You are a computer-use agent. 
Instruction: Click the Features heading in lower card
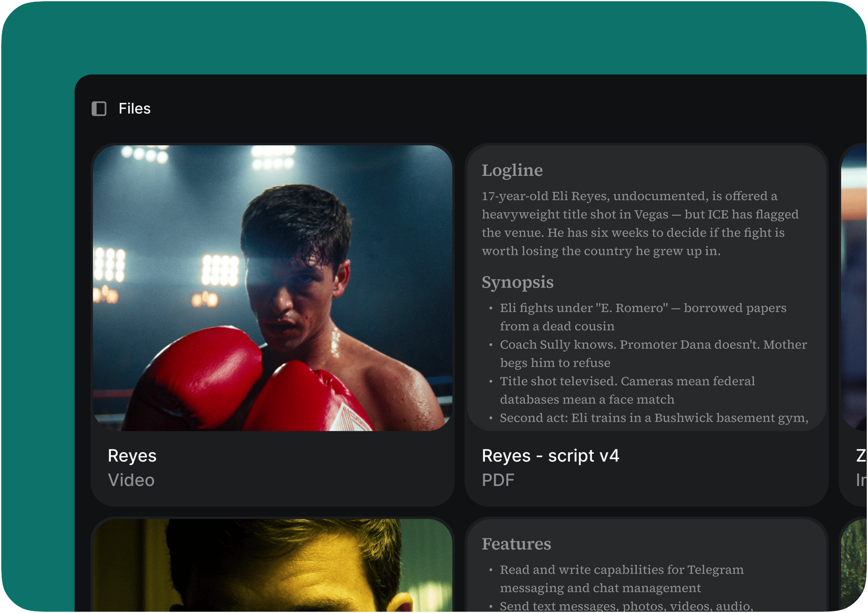[516, 544]
